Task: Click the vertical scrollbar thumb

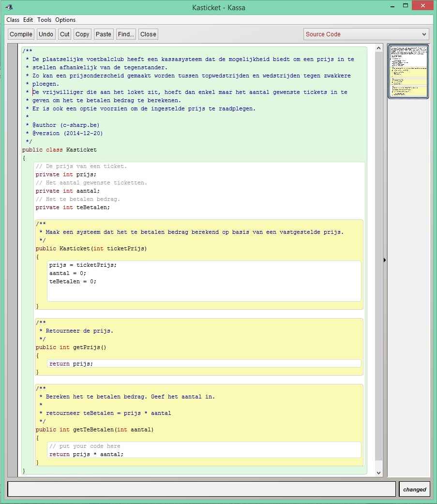Action: point(378,257)
